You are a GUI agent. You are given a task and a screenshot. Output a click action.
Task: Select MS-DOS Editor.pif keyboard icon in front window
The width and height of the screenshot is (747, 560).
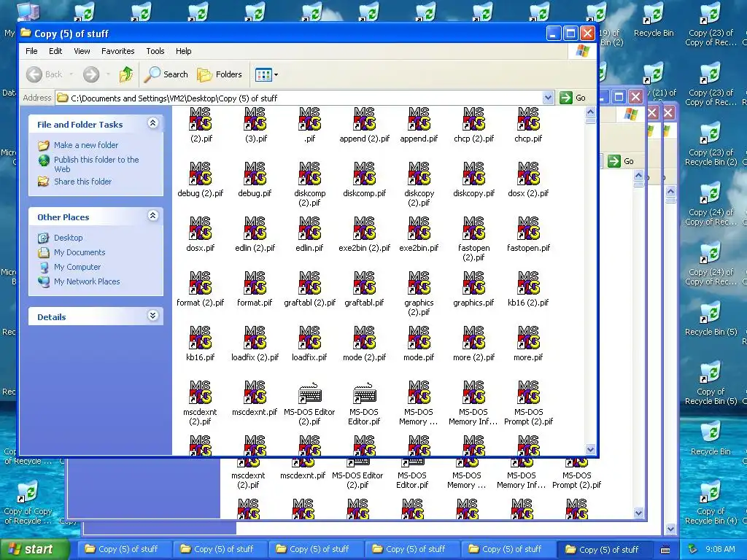click(x=365, y=392)
